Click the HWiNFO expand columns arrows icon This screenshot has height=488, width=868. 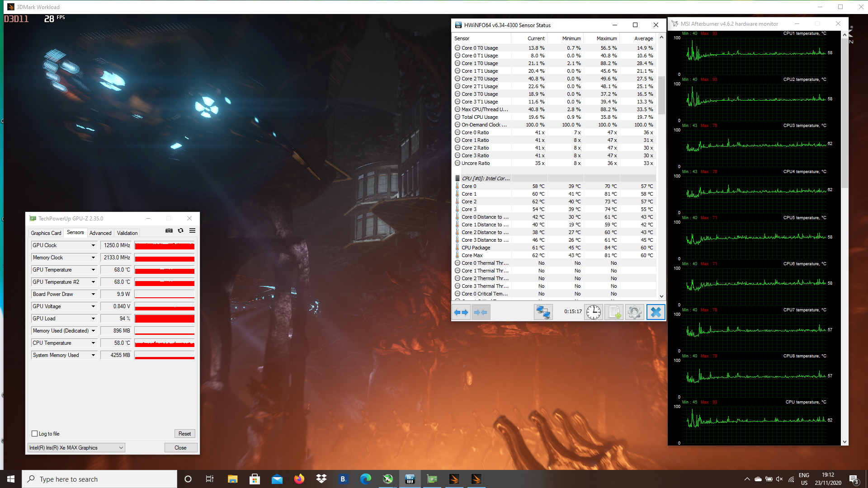pos(461,312)
